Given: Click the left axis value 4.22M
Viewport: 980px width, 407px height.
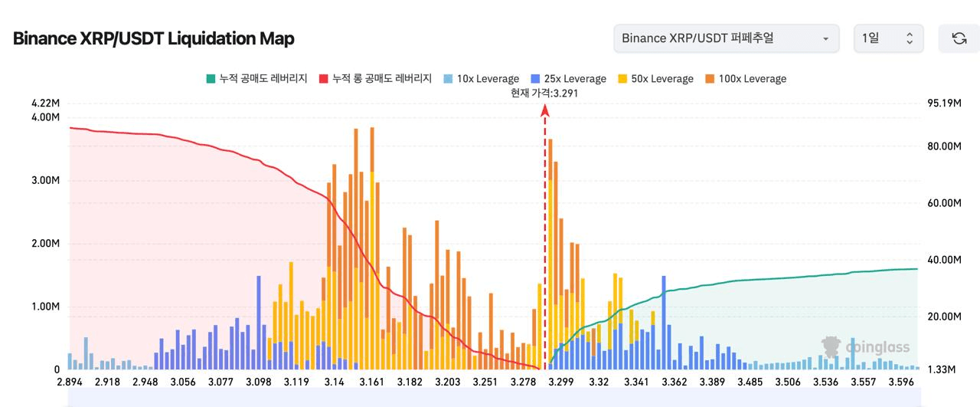Looking at the screenshot, I should point(45,103).
